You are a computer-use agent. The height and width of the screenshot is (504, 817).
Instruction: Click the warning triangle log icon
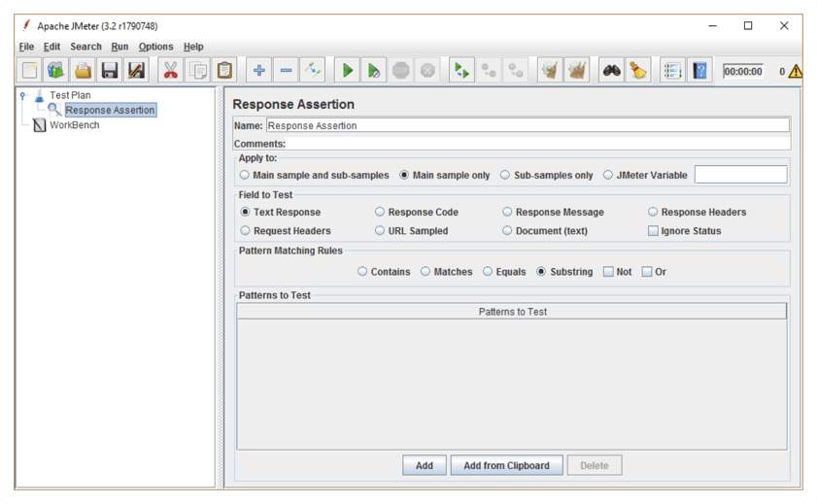796,71
